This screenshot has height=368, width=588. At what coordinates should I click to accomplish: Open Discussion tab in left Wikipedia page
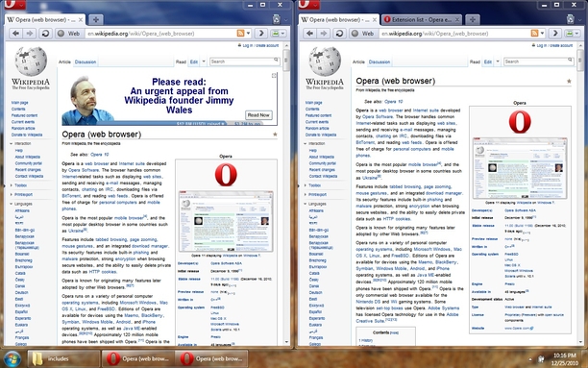[86, 61]
